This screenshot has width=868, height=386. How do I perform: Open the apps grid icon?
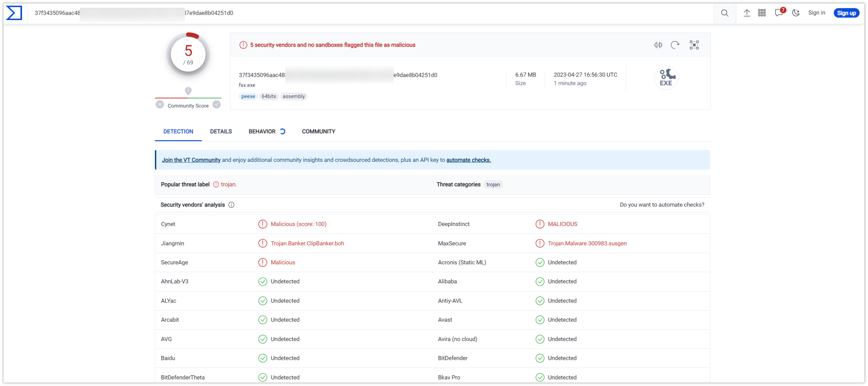pos(761,13)
